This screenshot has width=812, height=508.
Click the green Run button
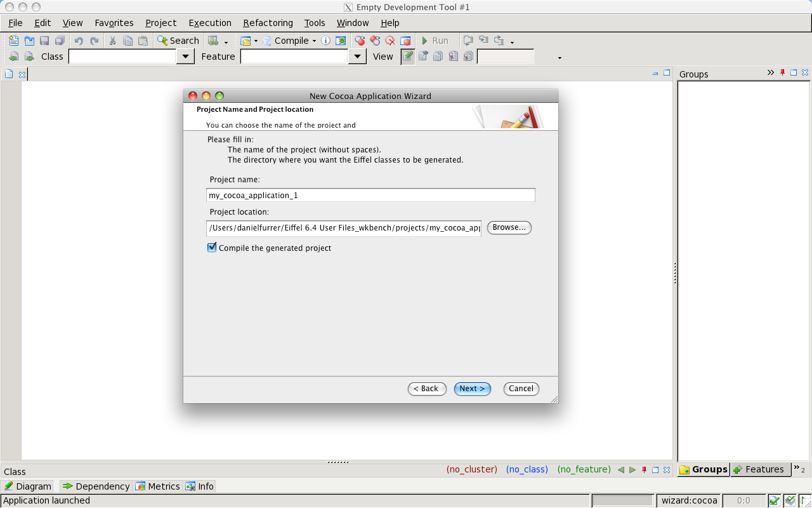pyautogui.click(x=435, y=41)
